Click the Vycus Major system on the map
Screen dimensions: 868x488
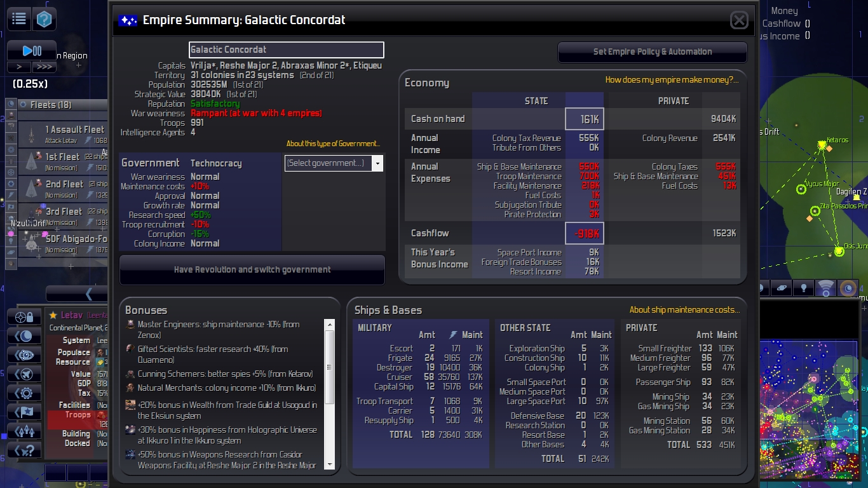(x=801, y=189)
